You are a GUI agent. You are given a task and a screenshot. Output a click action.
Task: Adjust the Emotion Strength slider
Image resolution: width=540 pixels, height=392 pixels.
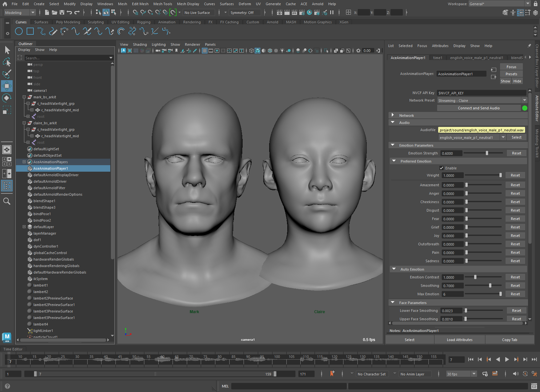(487, 153)
